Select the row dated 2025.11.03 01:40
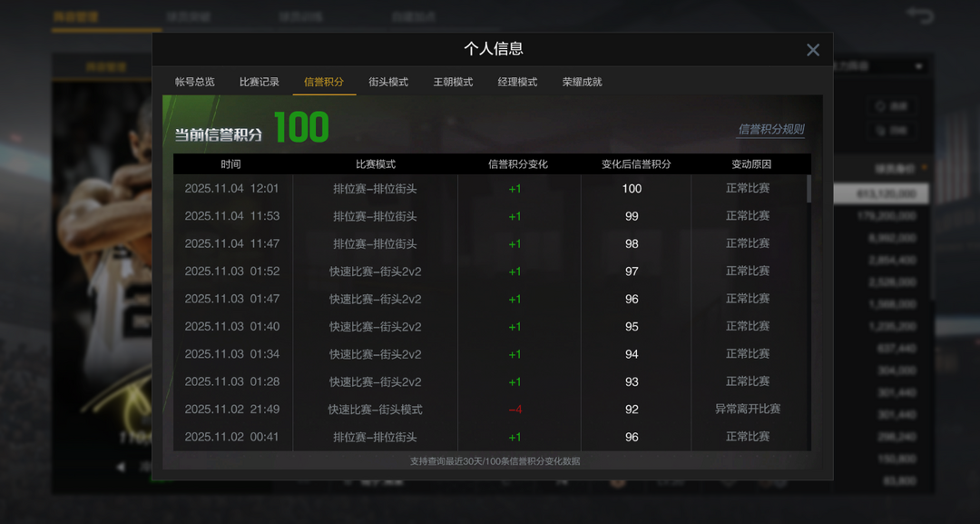 pyautogui.click(x=492, y=326)
